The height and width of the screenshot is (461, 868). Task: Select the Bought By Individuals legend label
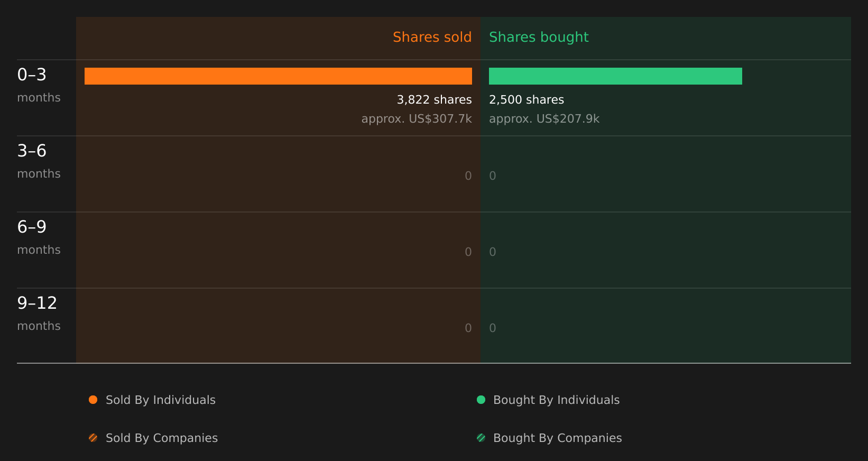point(556,400)
